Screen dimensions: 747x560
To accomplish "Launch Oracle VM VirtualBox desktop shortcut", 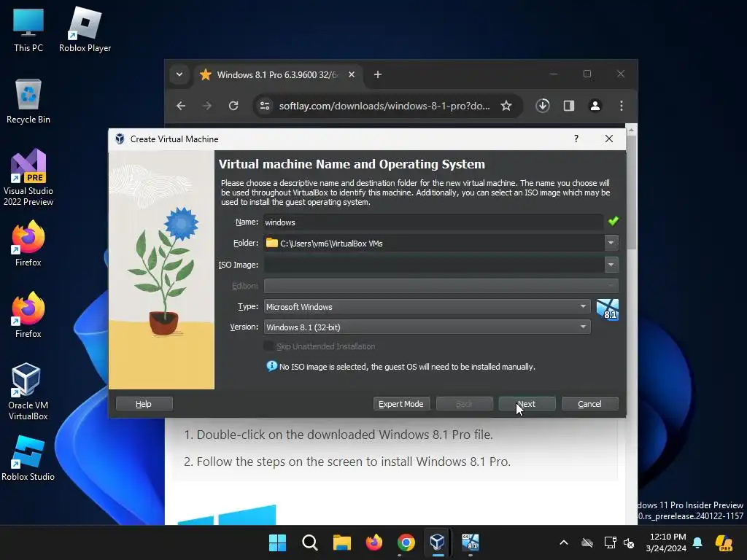I will click(x=28, y=392).
